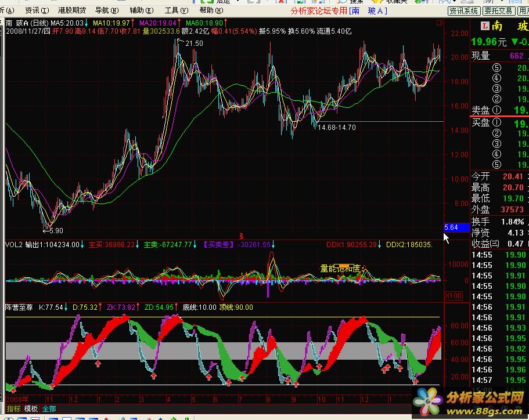529x420 pixels.
Task: Switch to the 全部 tab
Action: [x=49, y=409]
